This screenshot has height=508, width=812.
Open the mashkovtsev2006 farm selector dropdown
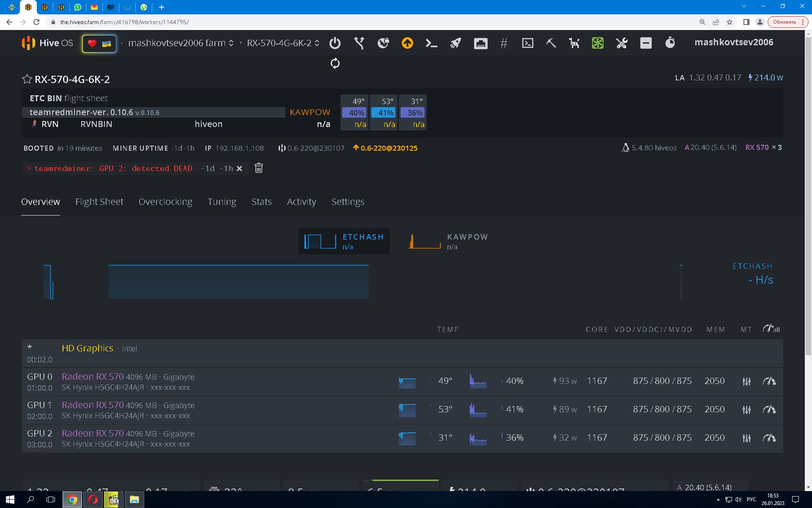[231, 43]
